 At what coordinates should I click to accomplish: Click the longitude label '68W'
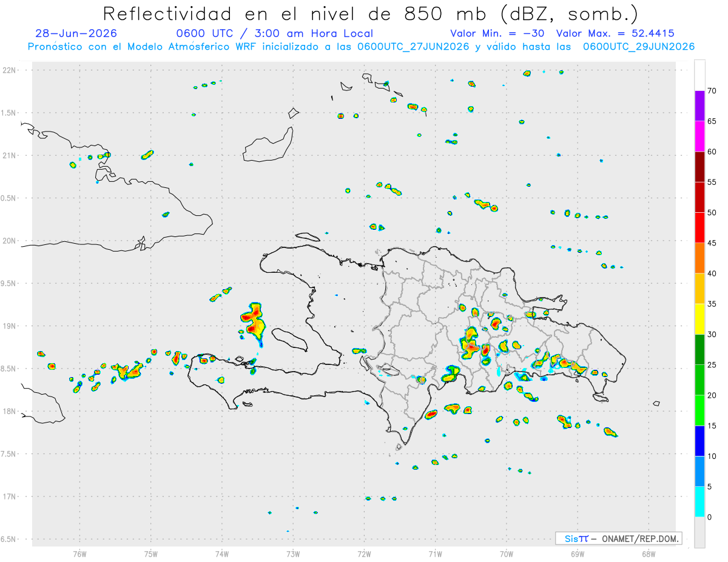point(649,554)
